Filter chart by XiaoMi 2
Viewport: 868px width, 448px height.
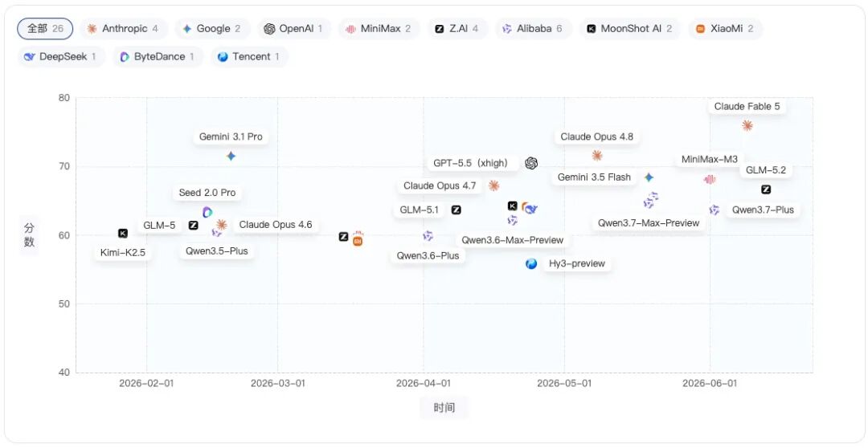click(x=725, y=29)
